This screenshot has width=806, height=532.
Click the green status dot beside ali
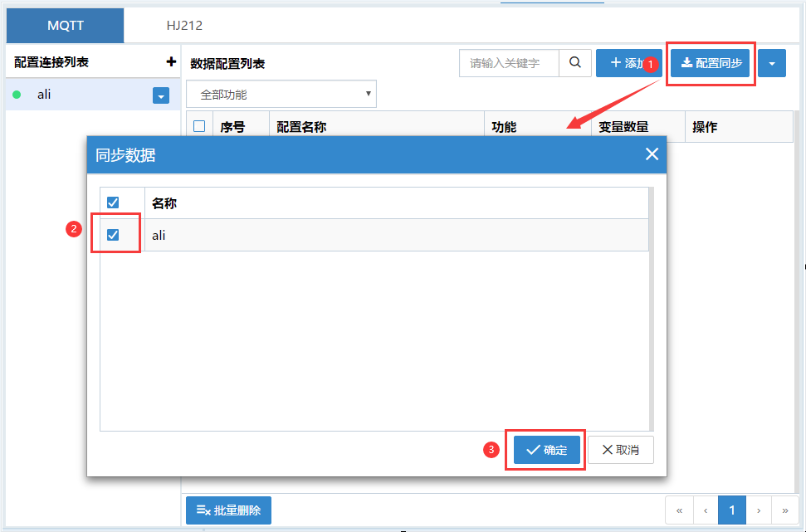pos(17,95)
